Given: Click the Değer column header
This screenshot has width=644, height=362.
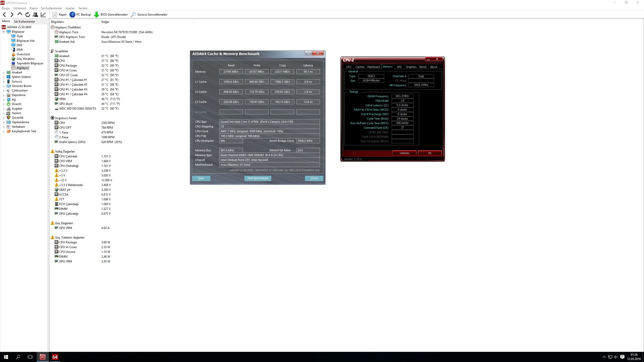Looking at the screenshot, I should click(x=147, y=22).
